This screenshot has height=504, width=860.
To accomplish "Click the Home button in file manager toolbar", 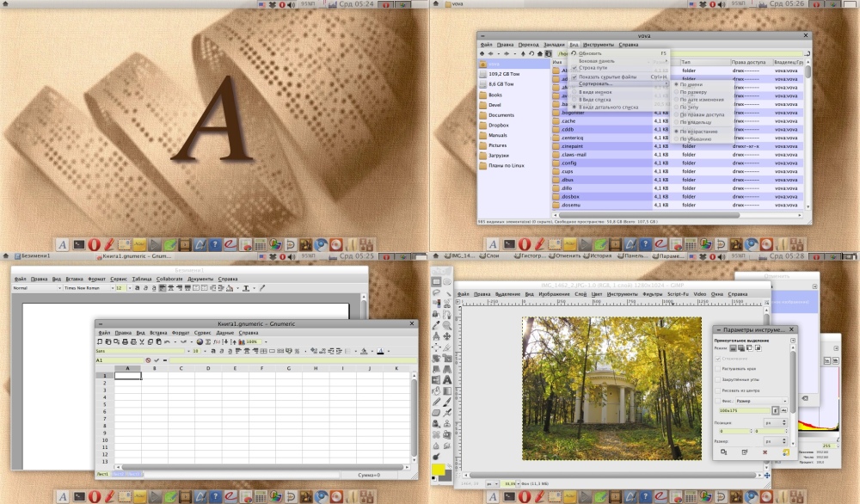I will click(x=540, y=53).
